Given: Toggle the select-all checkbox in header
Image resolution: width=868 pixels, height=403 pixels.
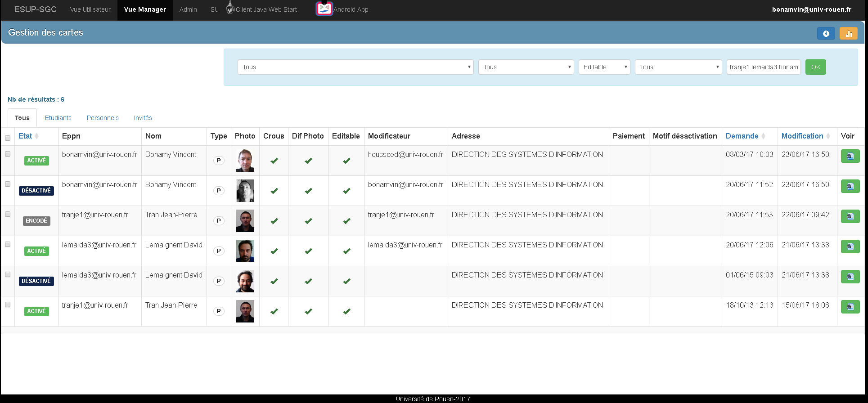Looking at the screenshot, I should click(x=8, y=138).
